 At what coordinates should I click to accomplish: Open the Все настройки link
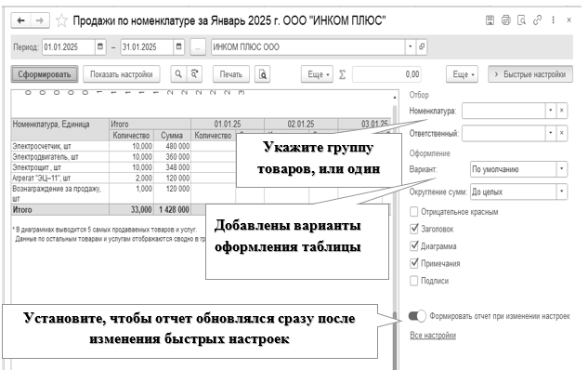(433, 336)
